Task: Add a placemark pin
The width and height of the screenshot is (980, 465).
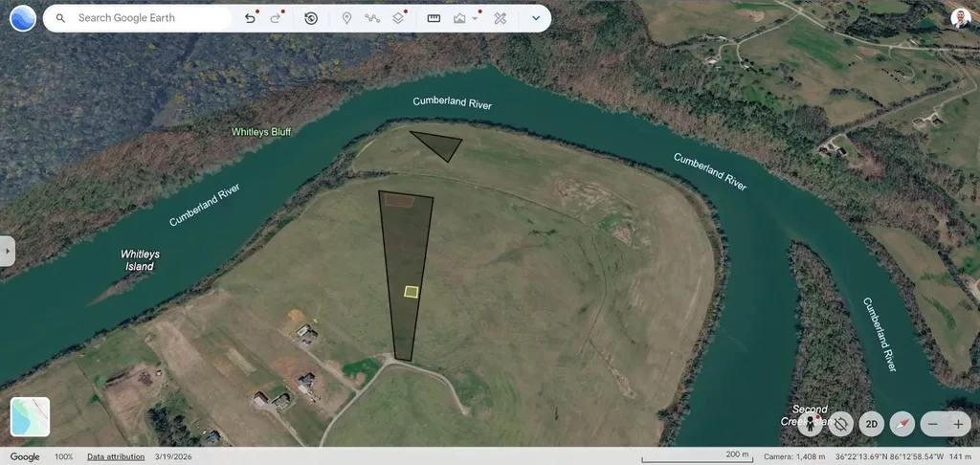Action: [x=346, y=18]
